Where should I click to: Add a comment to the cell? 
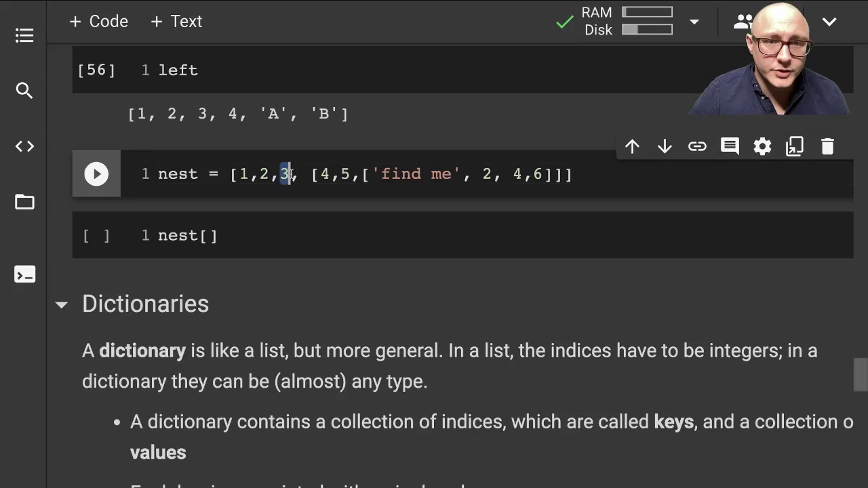coord(730,146)
